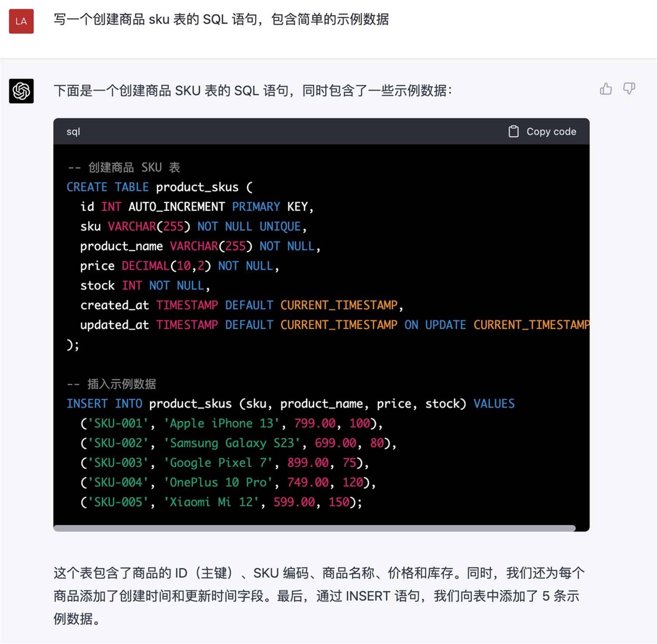The image size is (657, 644).
Task: Click the thumbs up icon
Action: [x=606, y=89]
